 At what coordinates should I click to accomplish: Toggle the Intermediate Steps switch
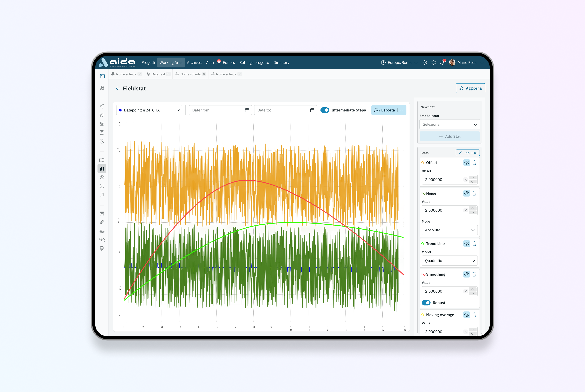click(x=325, y=110)
